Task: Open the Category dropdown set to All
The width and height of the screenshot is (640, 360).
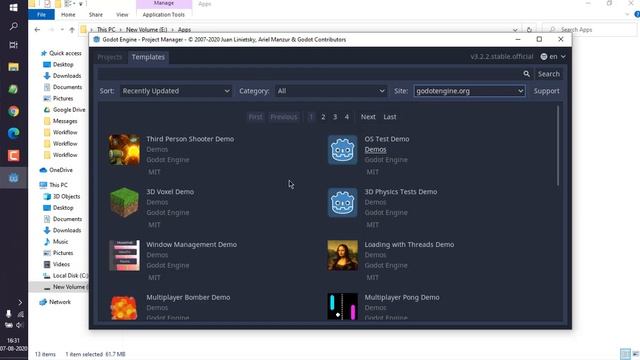Action: pyautogui.click(x=331, y=91)
